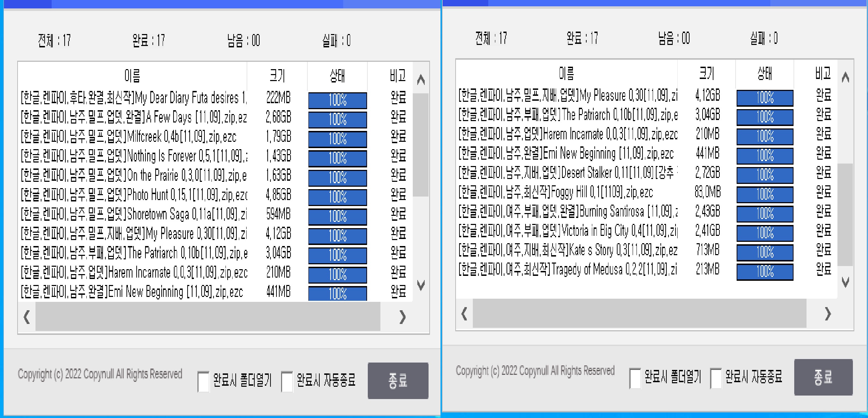Click scroll-left arrow in left window
The image size is (868, 418).
point(27,317)
